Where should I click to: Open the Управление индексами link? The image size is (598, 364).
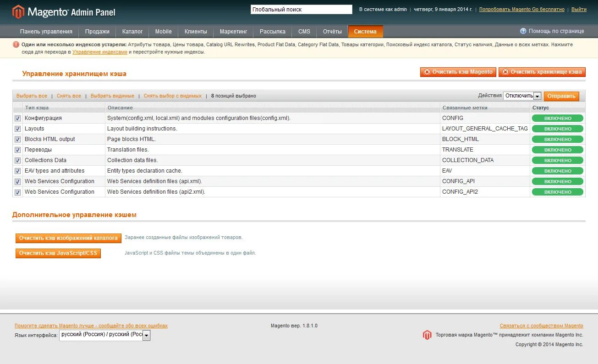[x=100, y=52]
